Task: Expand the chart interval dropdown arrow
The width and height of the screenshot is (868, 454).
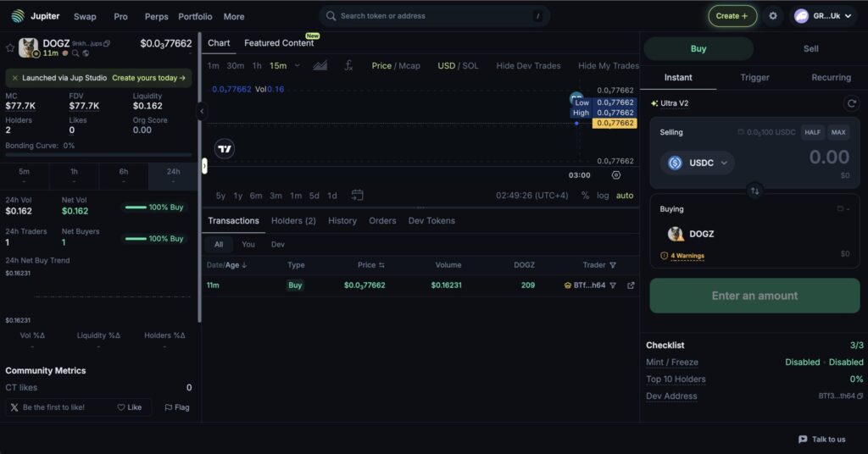Action: tap(298, 66)
